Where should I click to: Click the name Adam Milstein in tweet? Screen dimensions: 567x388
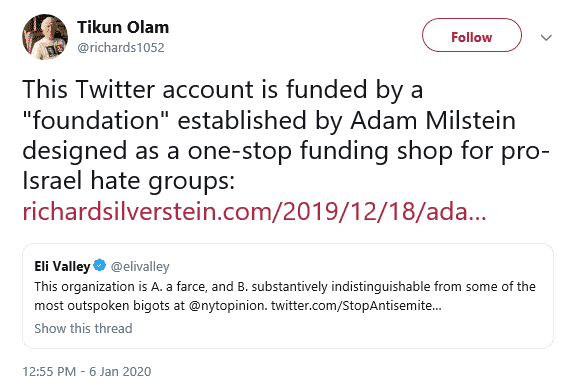coord(433,120)
